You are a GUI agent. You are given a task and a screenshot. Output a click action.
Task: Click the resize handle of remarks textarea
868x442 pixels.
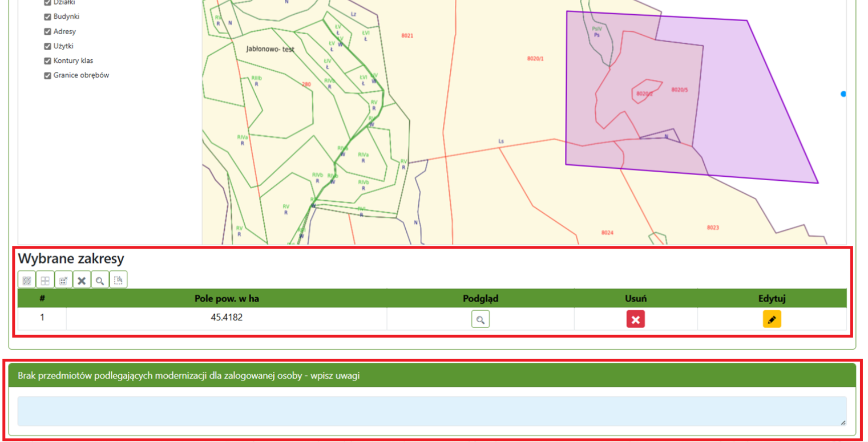coord(842,422)
